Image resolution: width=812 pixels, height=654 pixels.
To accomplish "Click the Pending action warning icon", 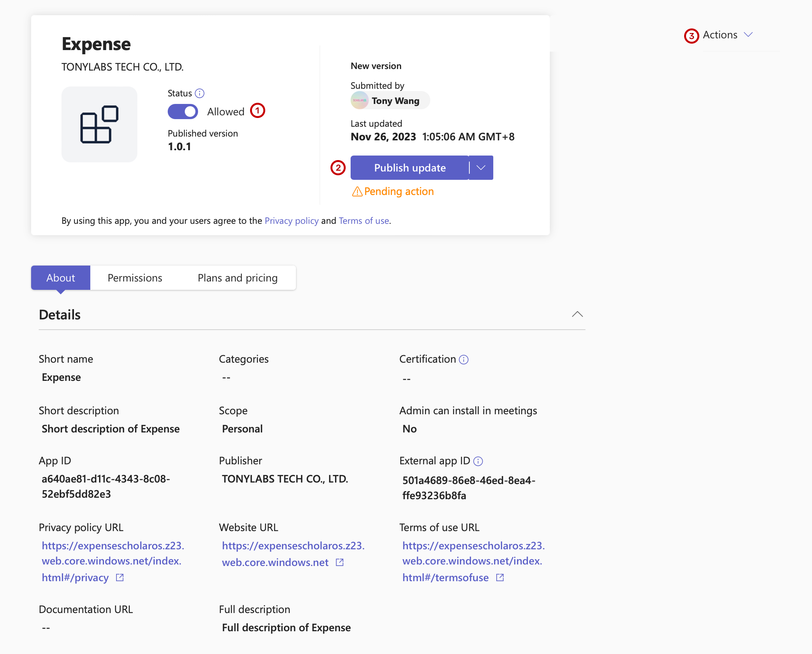I will coord(357,192).
